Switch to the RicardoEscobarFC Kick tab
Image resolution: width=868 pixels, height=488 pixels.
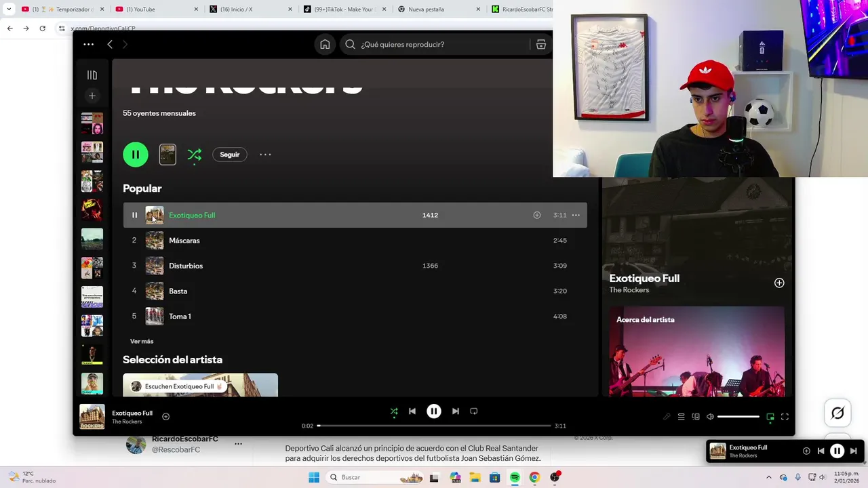point(521,9)
